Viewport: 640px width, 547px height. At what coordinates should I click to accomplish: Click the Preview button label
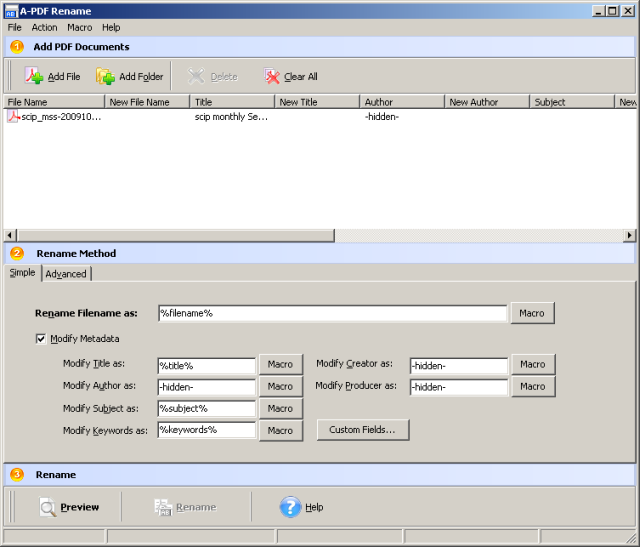point(80,507)
